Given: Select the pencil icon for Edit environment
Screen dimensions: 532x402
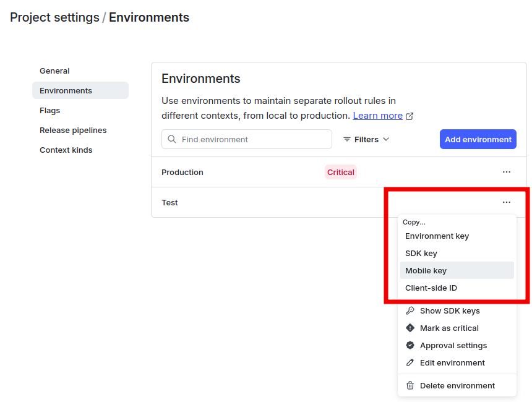Looking at the screenshot, I should pos(410,362).
